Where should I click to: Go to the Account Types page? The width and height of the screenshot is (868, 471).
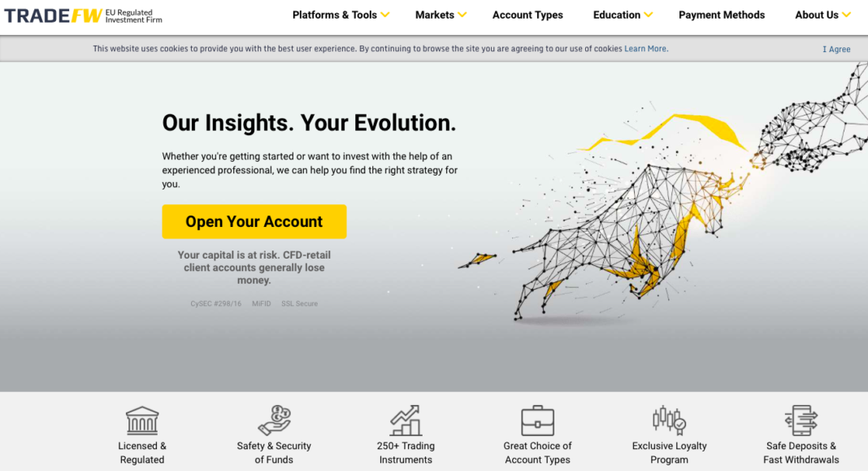[527, 15]
